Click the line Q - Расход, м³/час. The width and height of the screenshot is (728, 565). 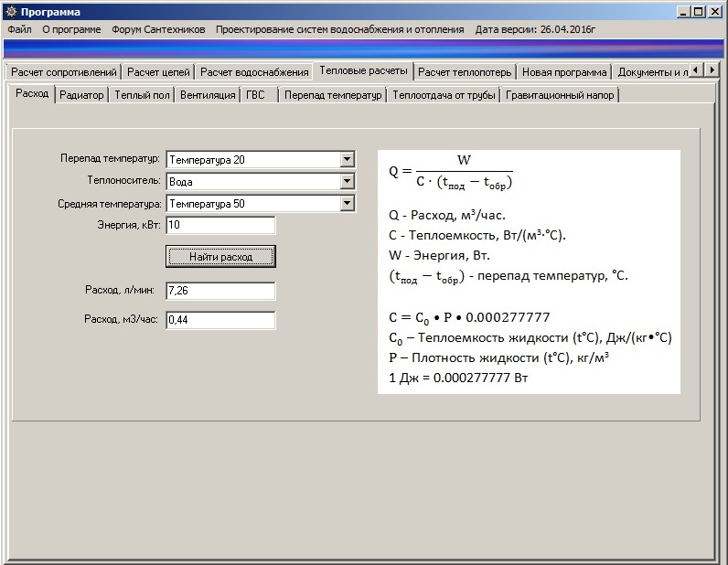click(x=447, y=215)
